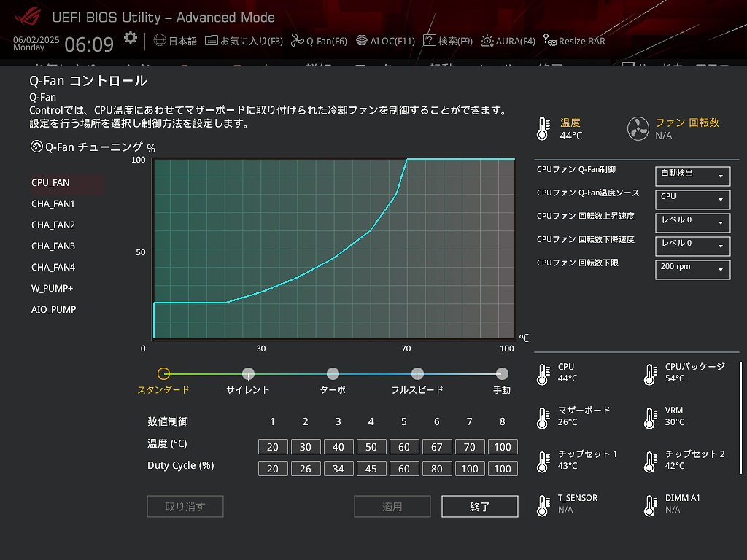Select CHA_FAN3 in the fan list
This screenshot has height=560, width=747.
coord(53,246)
